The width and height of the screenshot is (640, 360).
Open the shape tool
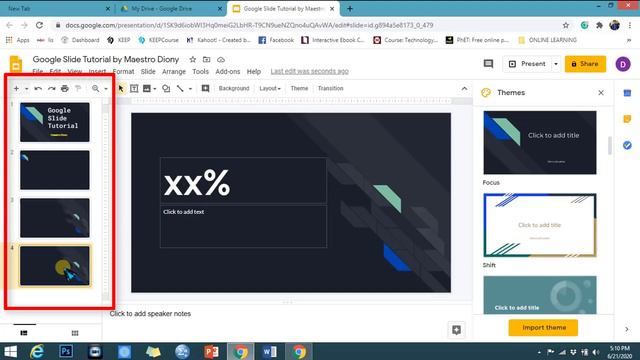pyautogui.click(x=166, y=89)
